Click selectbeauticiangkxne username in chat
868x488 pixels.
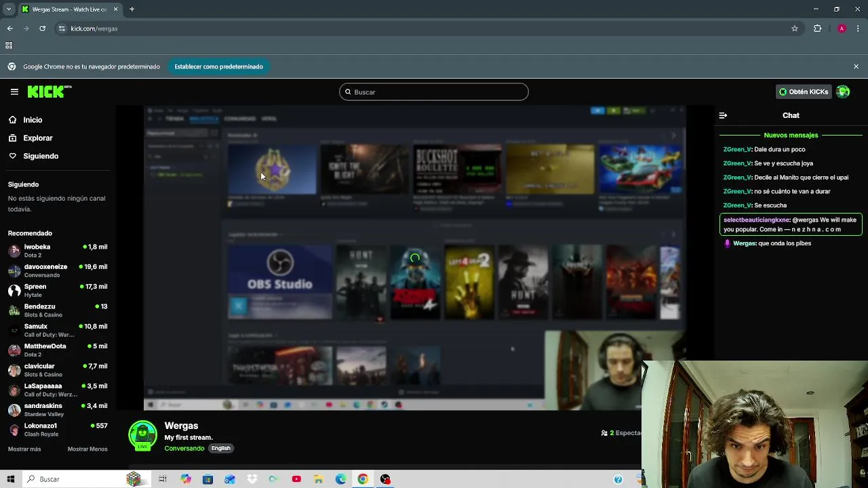click(756, 220)
